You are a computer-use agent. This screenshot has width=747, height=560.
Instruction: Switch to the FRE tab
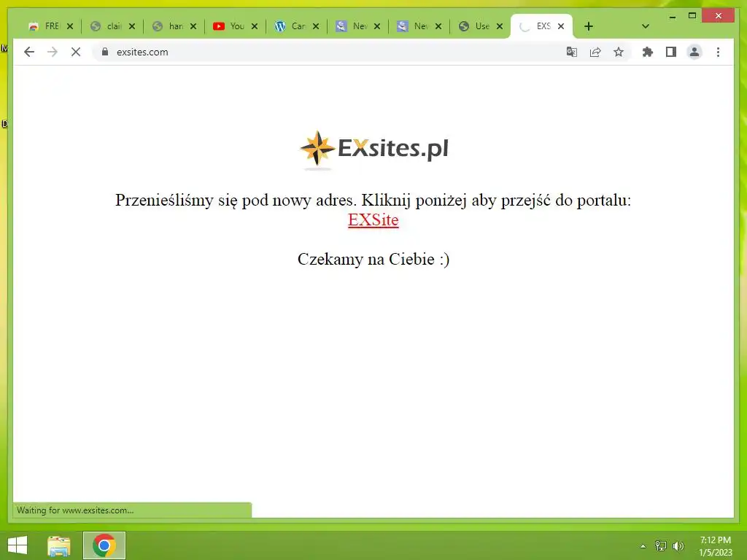pos(46,26)
